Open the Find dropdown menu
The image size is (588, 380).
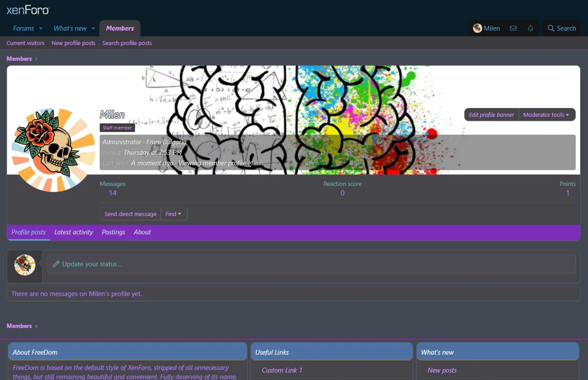tap(173, 214)
